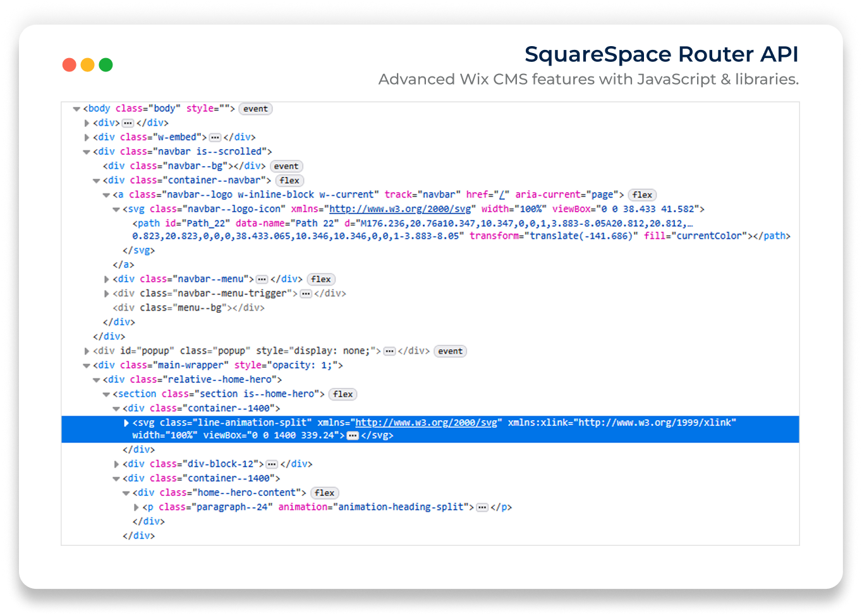Viewport: 862px width, 616px height.
Task: Click the red window close dot
Action: point(70,64)
